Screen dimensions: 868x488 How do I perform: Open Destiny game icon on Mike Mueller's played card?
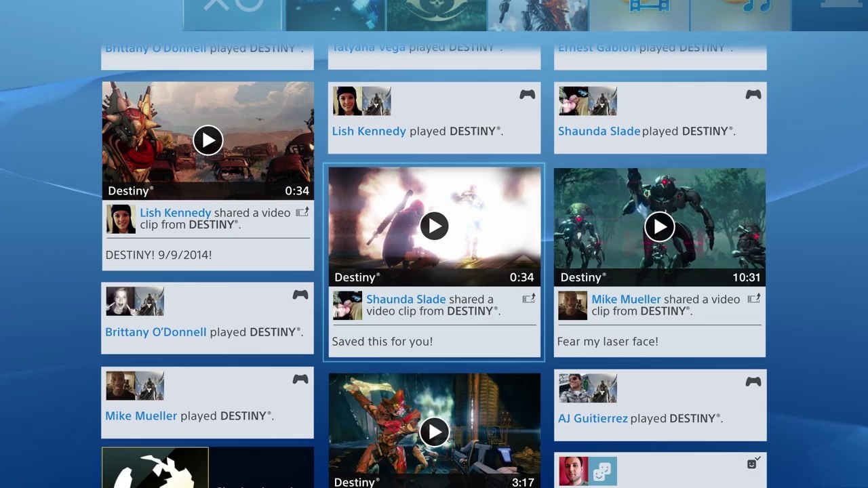149,386
